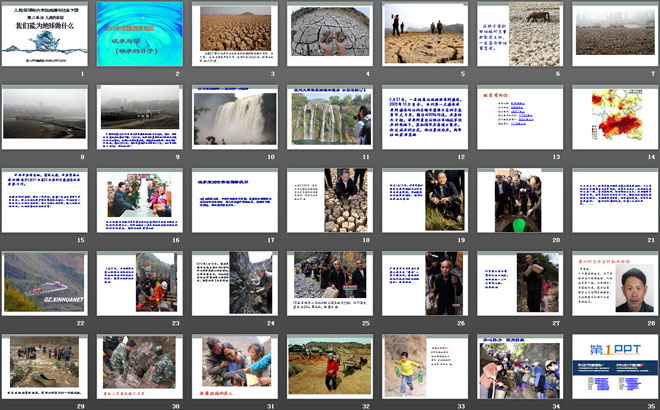Select slide 6 with the grazing horse
The width and height of the screenshot is (660, 410).
[518, 35]
